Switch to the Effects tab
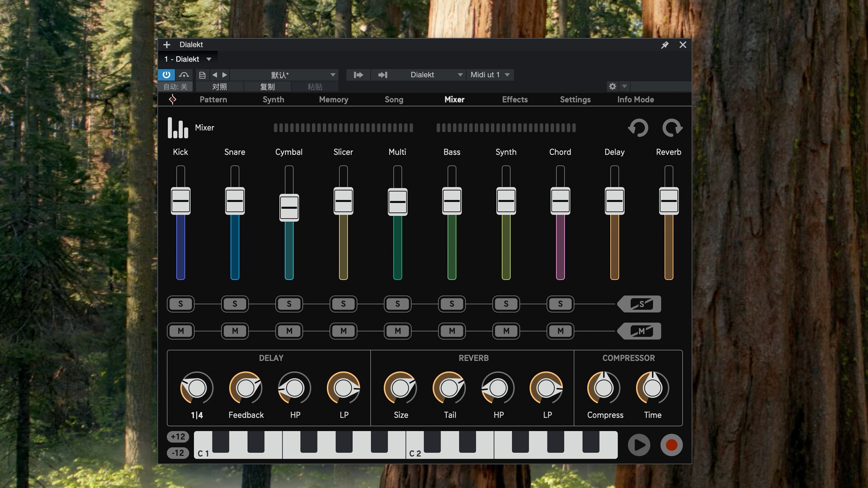 point(515,99)
